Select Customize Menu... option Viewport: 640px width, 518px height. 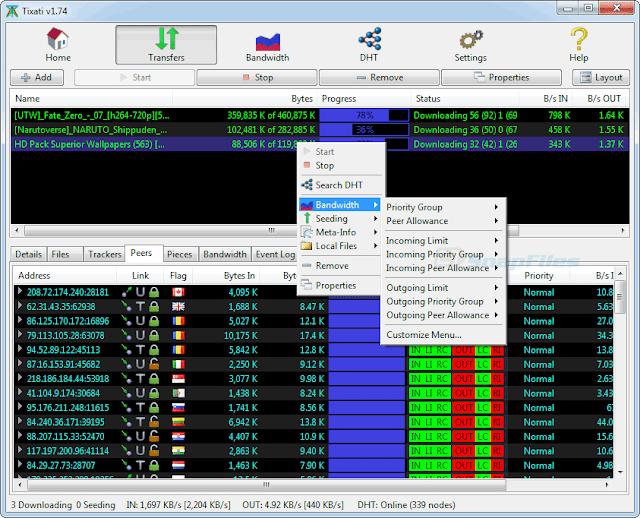point(443,335)
